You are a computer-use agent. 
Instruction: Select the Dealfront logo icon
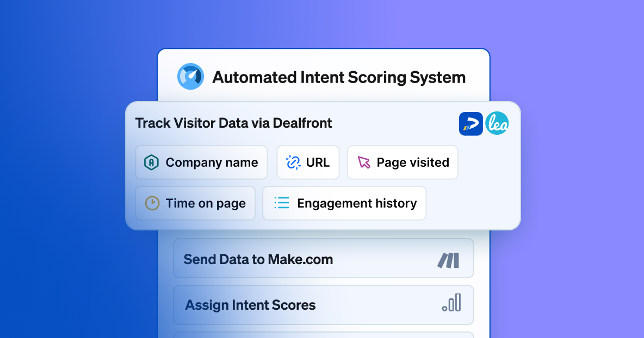(470, 123)
